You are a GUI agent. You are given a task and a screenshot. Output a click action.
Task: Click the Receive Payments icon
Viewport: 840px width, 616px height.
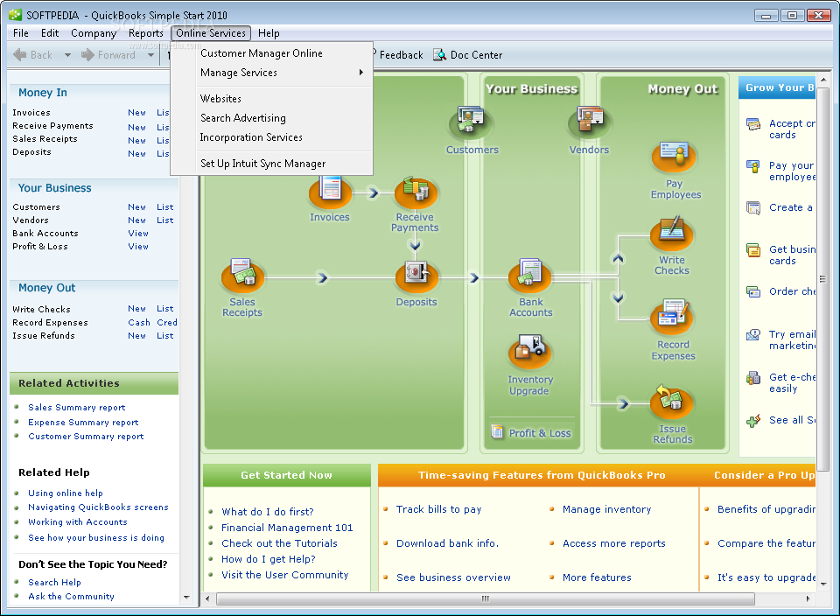415,192
